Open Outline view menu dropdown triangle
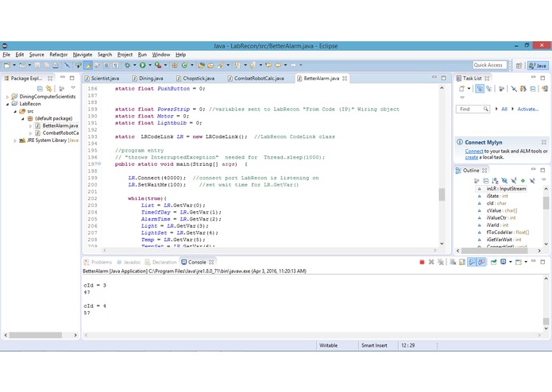Viewport: 552px width, 392px height. 543,179
